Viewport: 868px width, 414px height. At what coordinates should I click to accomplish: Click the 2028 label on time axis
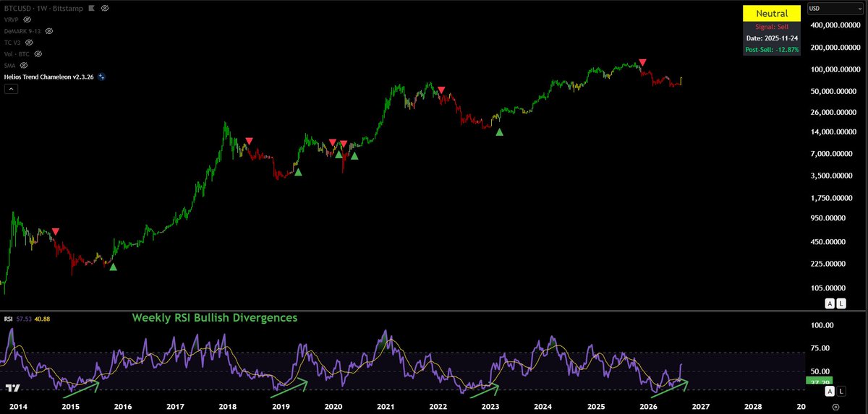point(754,407)
